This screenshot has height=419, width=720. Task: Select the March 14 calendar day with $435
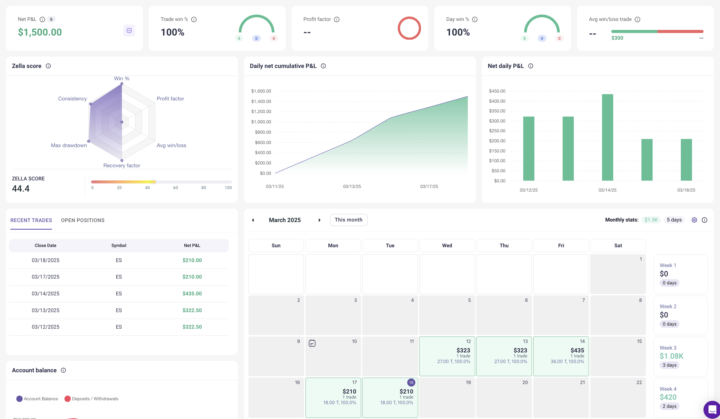pyautogui.click(x=561, y=356)
